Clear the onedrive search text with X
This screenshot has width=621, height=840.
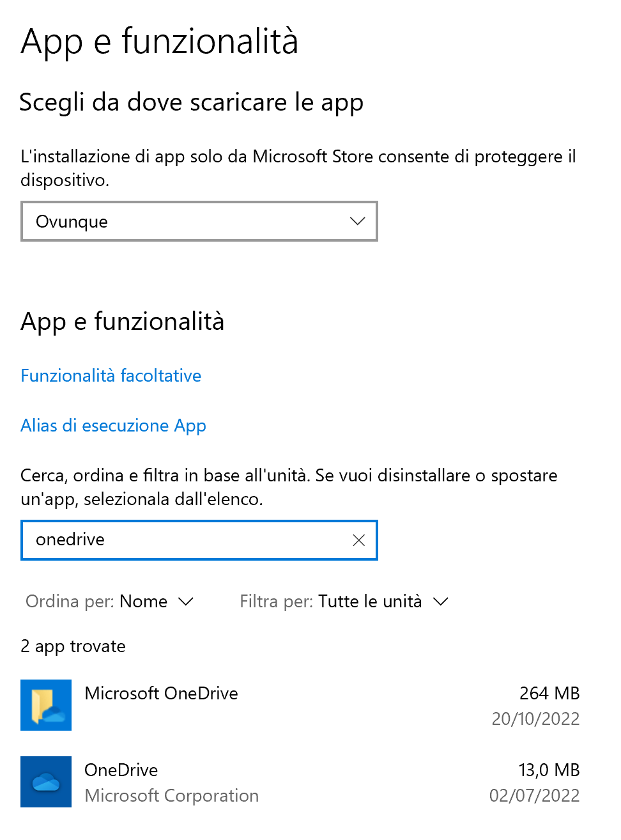[358, 540]
